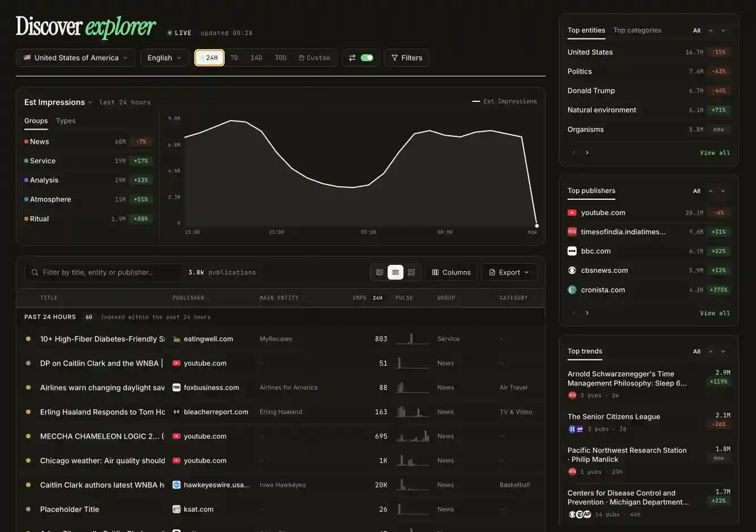Click the cronista.com publisher icon

pos(572,290)
